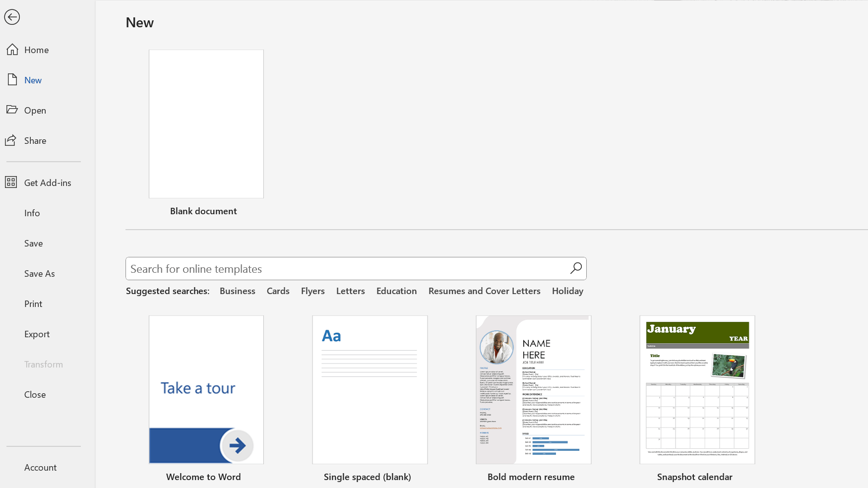Image resolution: width=868 pixels, height=488 pixels.
Task: Click the back arrow icon
Action: (x=12, y=17)
